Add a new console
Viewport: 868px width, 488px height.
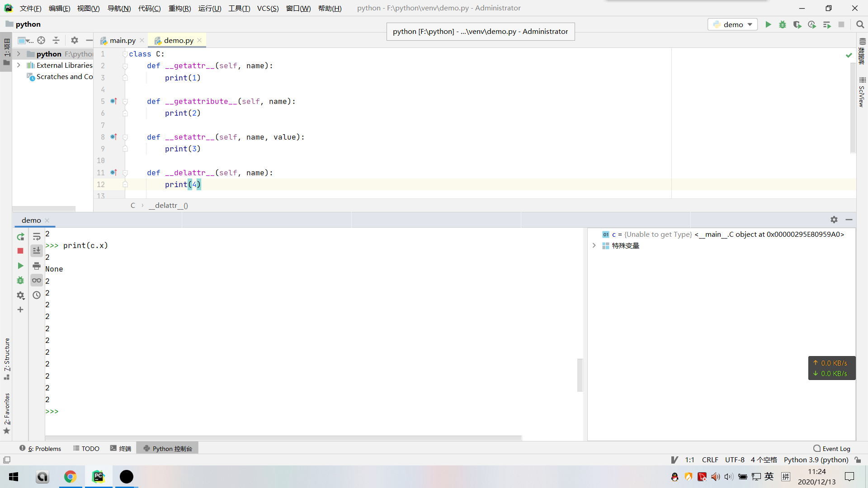tap(20, 310)
